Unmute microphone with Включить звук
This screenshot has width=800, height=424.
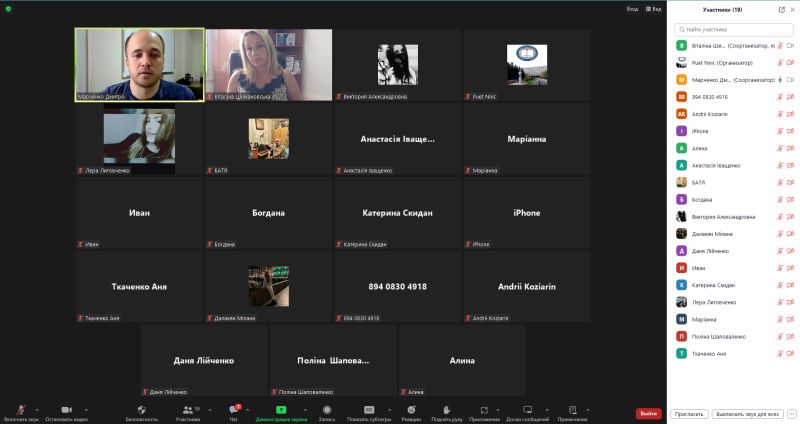pos(21,410)
